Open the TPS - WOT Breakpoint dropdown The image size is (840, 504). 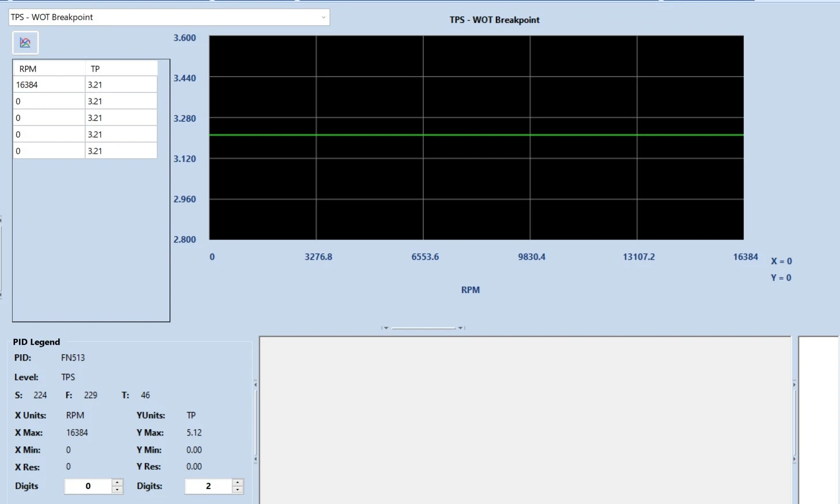(x=169, y=17)
